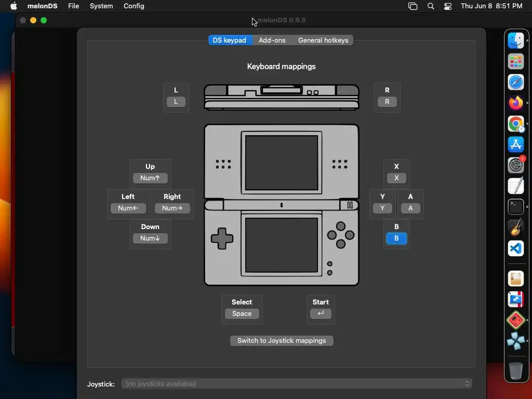532x399 pixels.
Task: Open Finder from the Dock
Action: (x=516, y=41)
